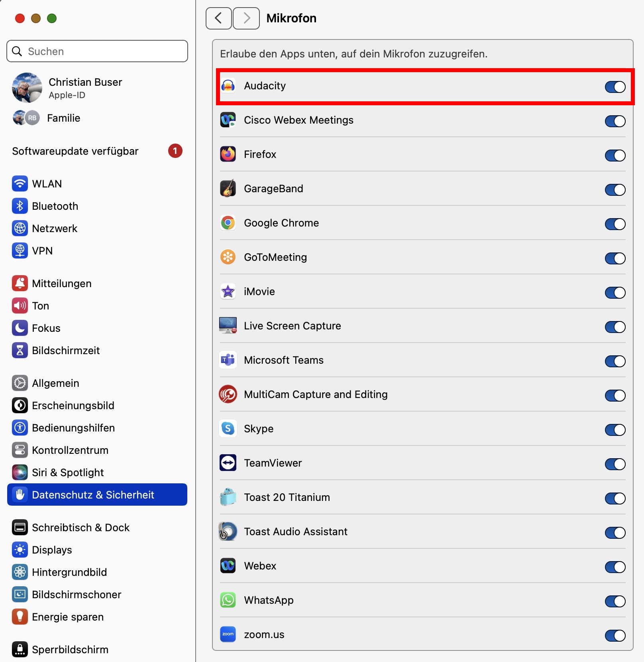The height and width of the screenshot is (662, 644).
Task: Disable Google Chrome microphone permission
Action: pyautogui.click(x=615, y=224)
